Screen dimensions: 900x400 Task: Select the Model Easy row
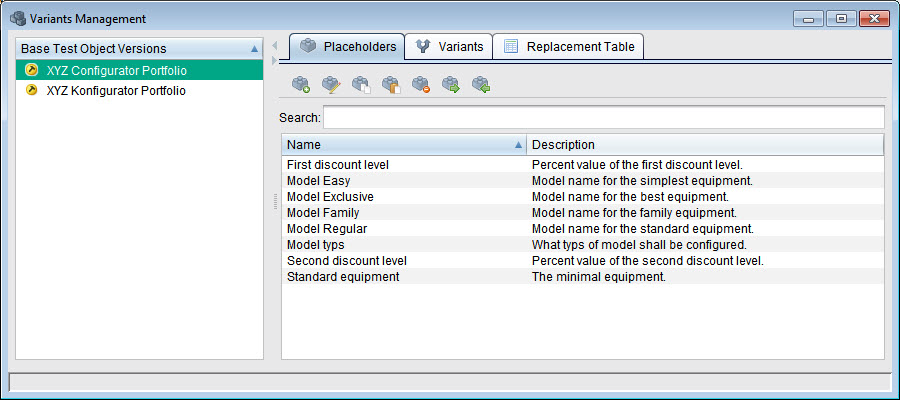pyautogui.click(x=583, y=180)
